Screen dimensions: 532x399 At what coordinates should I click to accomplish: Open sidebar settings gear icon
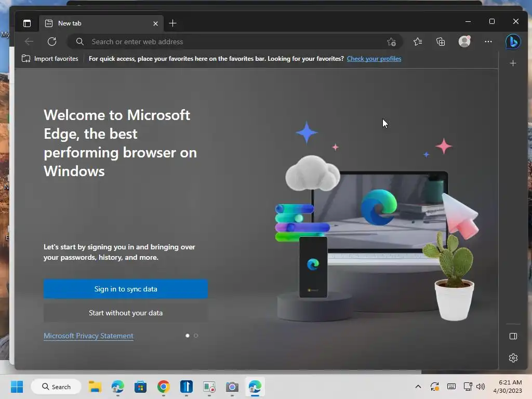[x=513, y=358]
